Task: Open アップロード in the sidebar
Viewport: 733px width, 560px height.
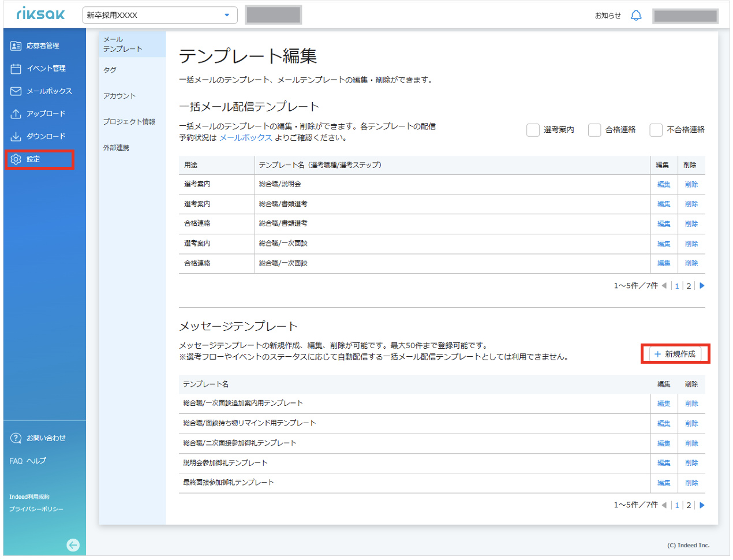Action: [46, 114]
